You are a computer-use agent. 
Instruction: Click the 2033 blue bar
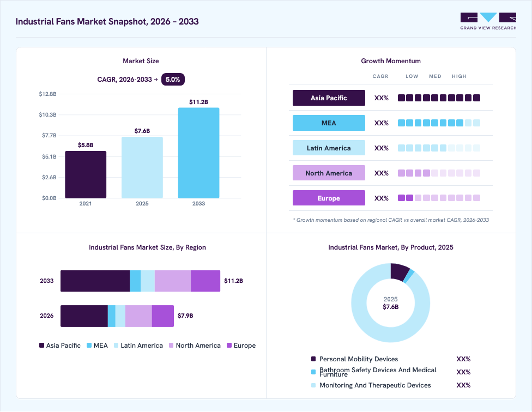(x=198, y=153)
